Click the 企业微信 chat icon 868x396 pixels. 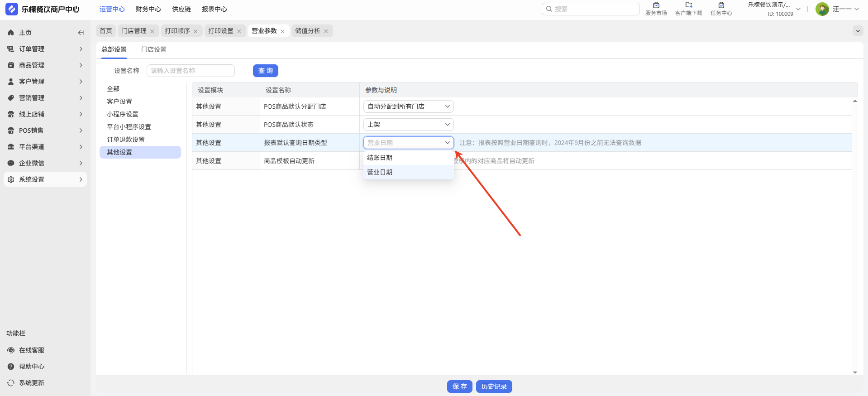point(11,163)
